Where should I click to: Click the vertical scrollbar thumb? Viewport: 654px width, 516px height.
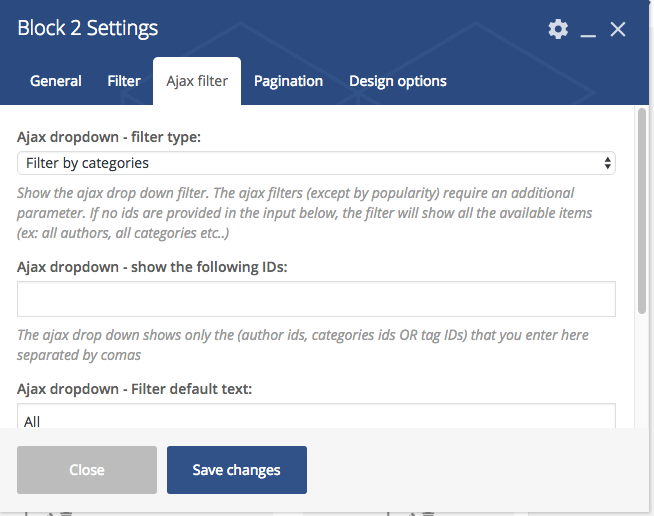pyautogui.click(x=642, y=210)
